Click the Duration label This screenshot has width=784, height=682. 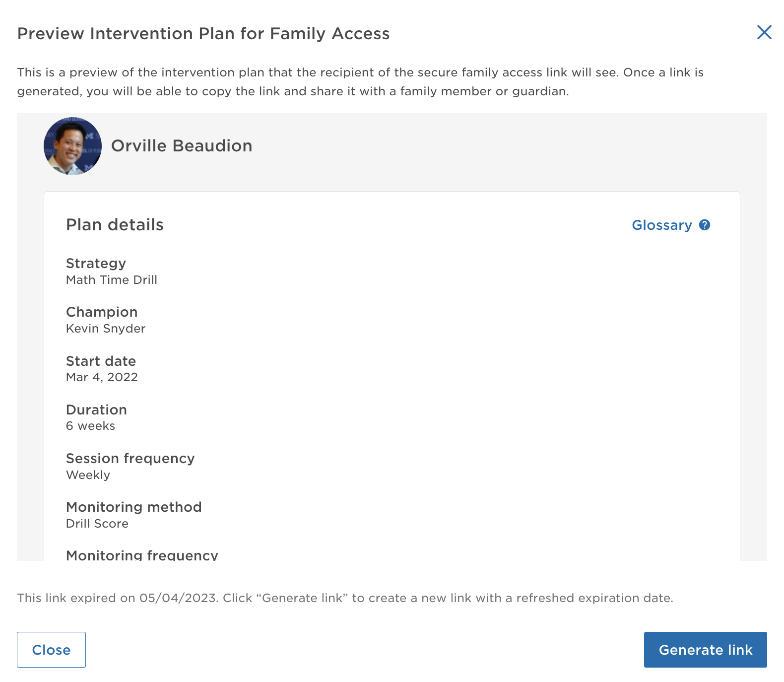[96, 410]
